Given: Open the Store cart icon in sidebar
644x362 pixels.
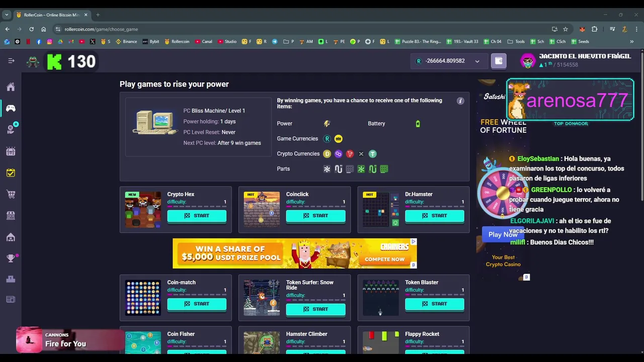Looking at the screenshot, I should [11, 194].
